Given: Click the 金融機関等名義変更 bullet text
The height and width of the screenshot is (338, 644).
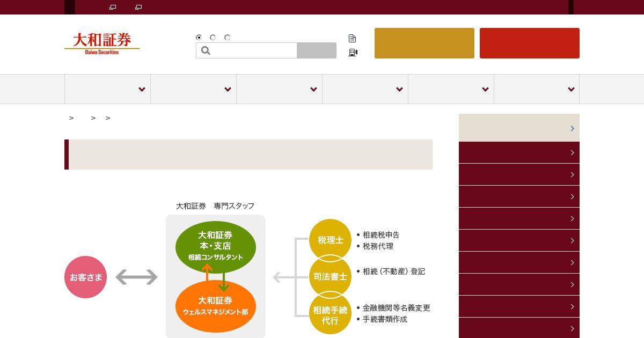Looking at the screenshot, I should [397, 308].
